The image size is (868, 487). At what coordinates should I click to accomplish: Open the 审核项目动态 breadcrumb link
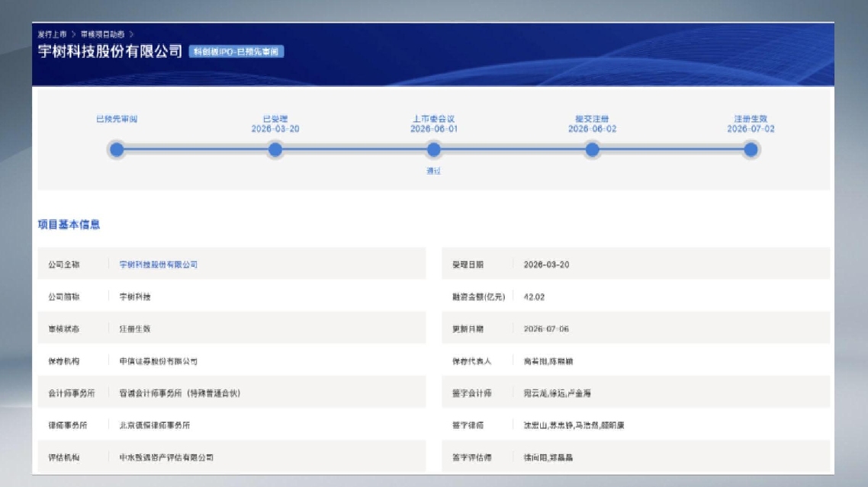click(x=102, y=34)
